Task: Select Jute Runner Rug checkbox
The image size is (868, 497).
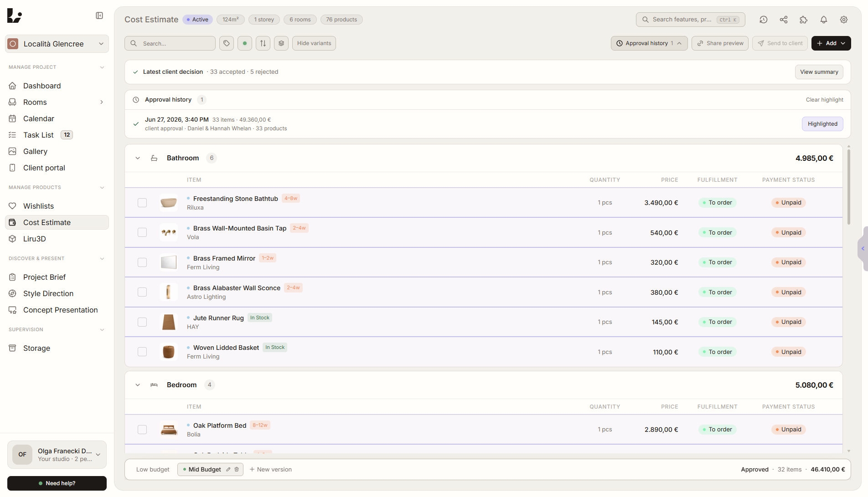Action: click(142, 322)
